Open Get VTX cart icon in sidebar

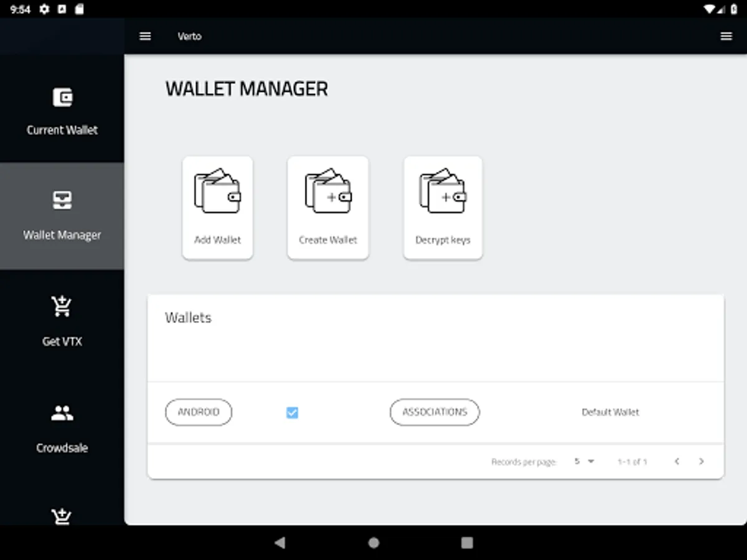pyautogui.click(x=62, y=307)
